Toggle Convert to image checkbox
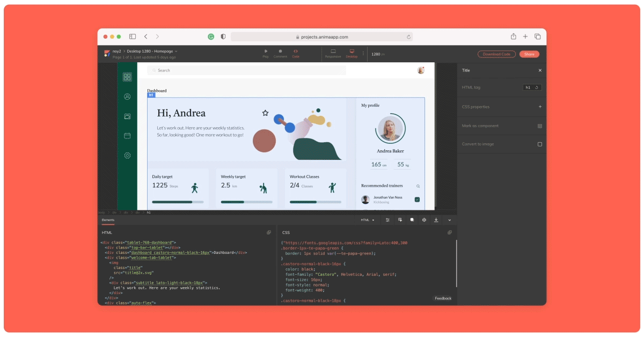The width and height of the screenshot is (644, 337). tap(540, 144)
